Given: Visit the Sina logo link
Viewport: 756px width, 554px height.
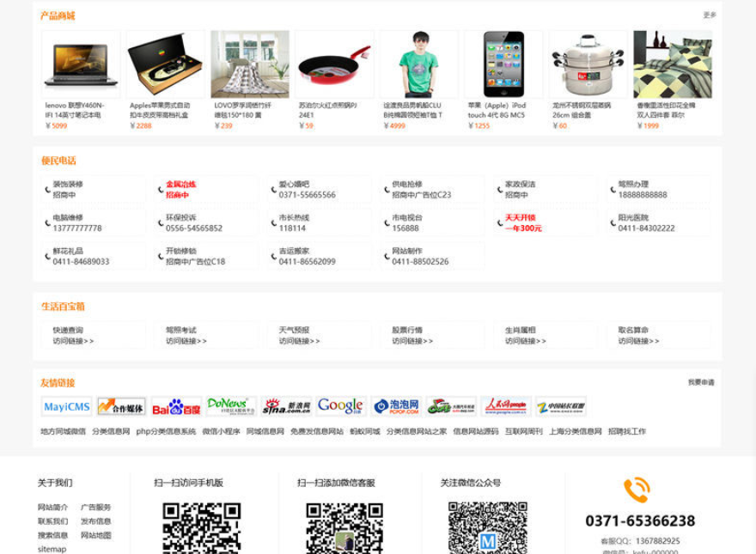Looking at the screenshot, I should tap(286, 406).
